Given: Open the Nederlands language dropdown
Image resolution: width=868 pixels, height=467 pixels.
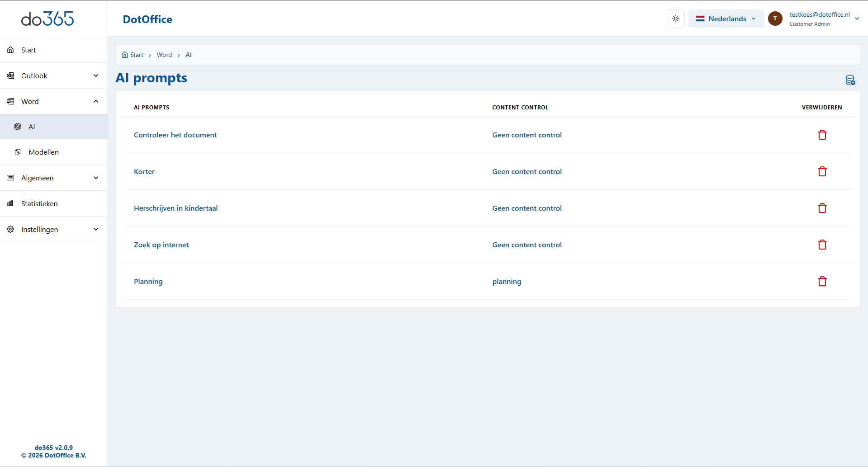Looking at the screenshot, I should pos(726,19).
